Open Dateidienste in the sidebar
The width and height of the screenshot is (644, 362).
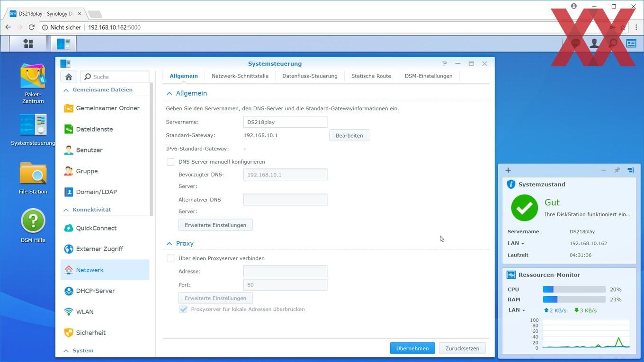(x=105, y=129)
